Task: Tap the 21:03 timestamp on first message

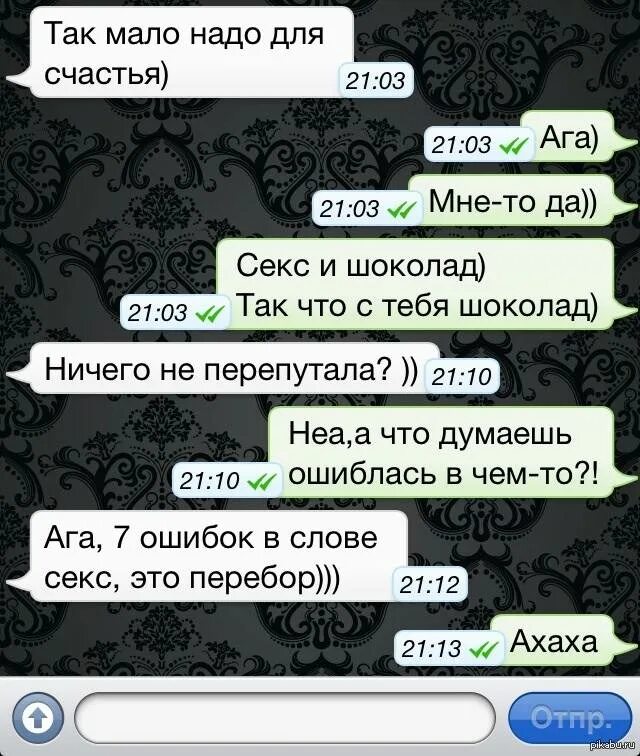Action: 376,81
